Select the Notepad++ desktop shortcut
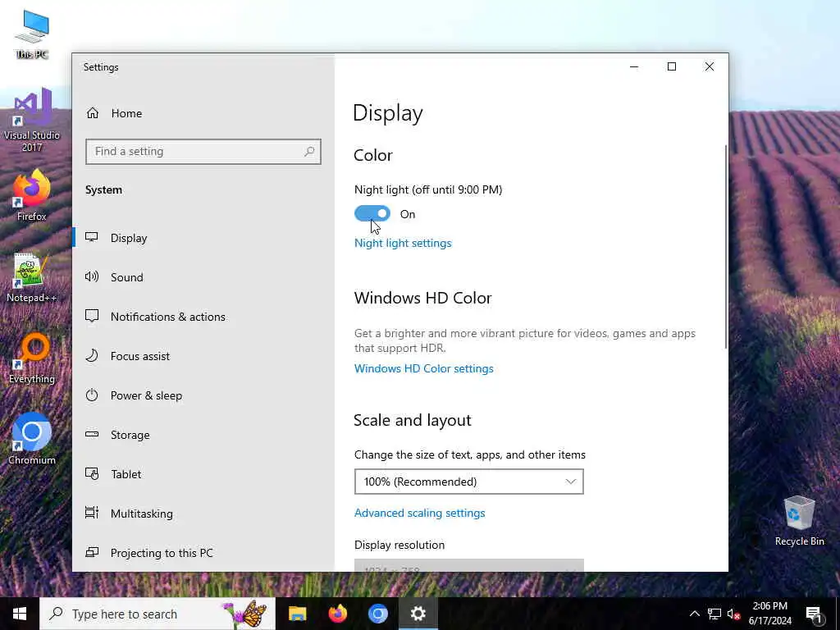Viewport: 840px width, 630px height. click(x=32, y=277)
